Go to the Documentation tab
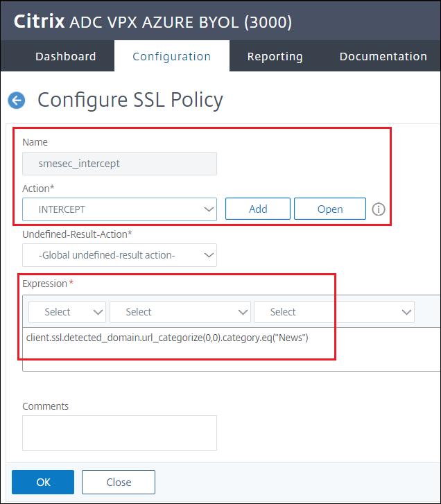441x504 pixels. tap(383, 57)
